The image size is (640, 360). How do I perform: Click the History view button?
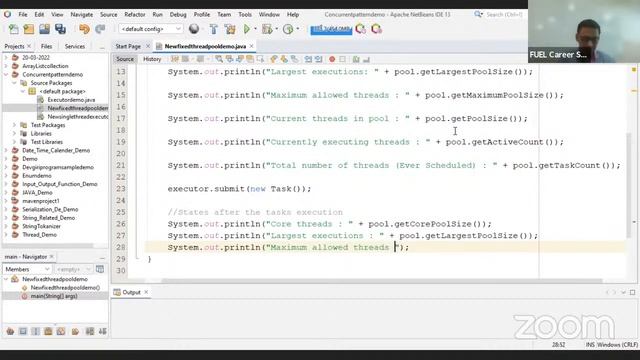click(x=152, y=59)
